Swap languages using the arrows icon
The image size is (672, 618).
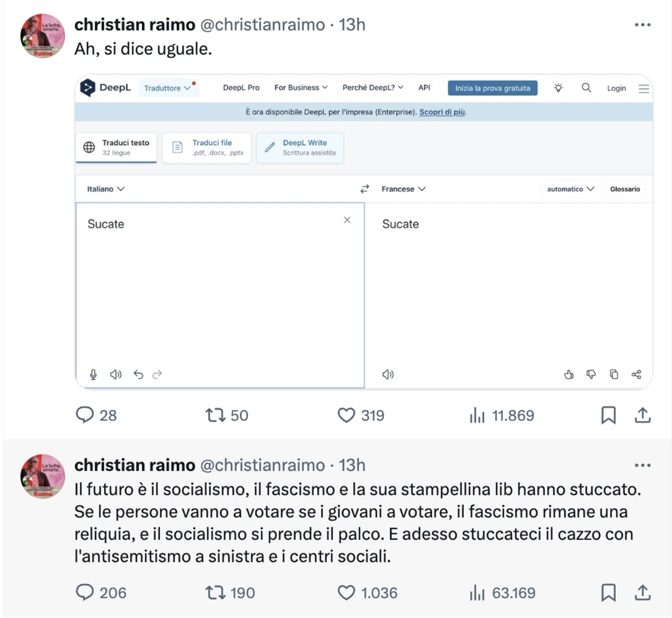(x=364, y=189)
